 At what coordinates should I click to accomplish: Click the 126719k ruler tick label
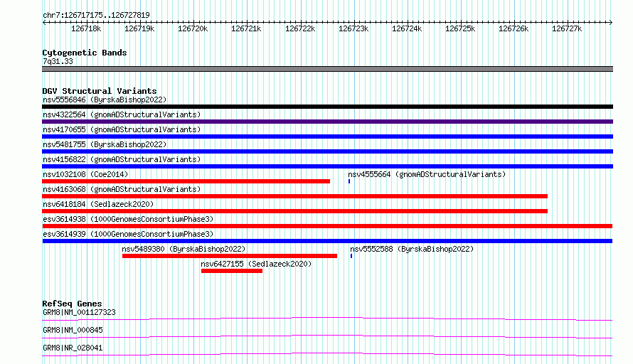click(x=139, y=28)
